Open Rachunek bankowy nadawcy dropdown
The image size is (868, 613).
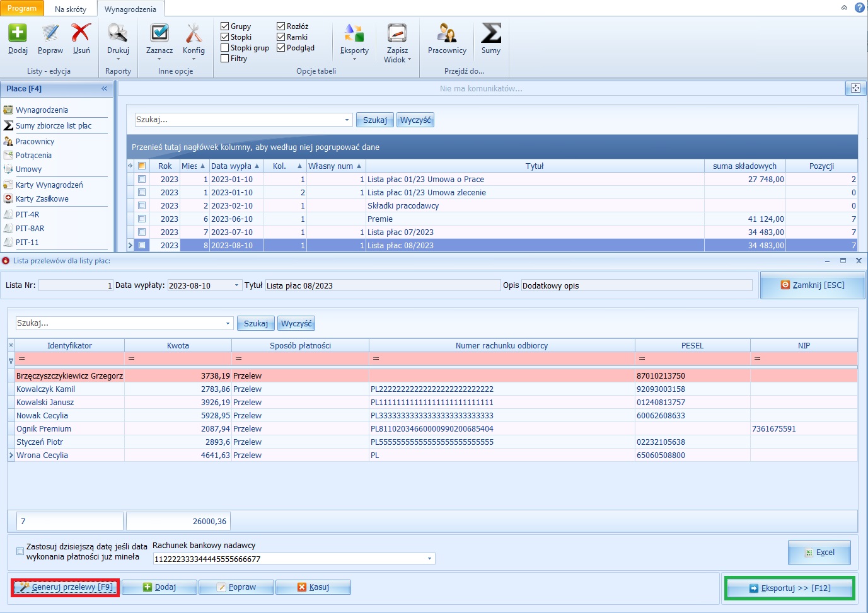click(x=430, y=559)
